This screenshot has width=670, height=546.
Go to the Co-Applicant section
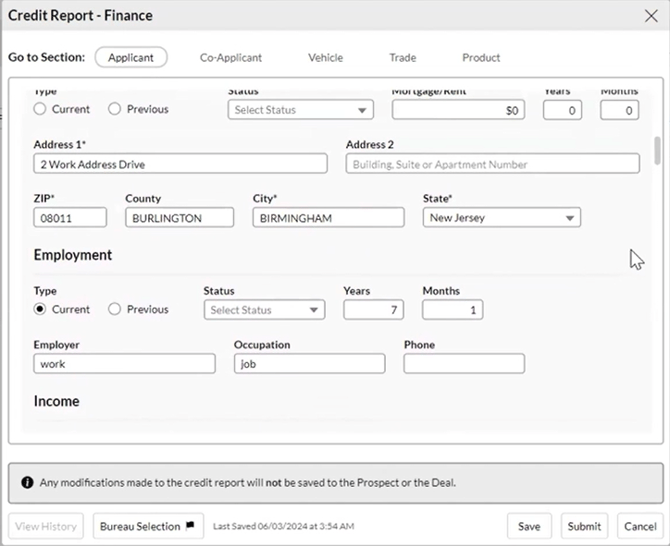(230, 58)
